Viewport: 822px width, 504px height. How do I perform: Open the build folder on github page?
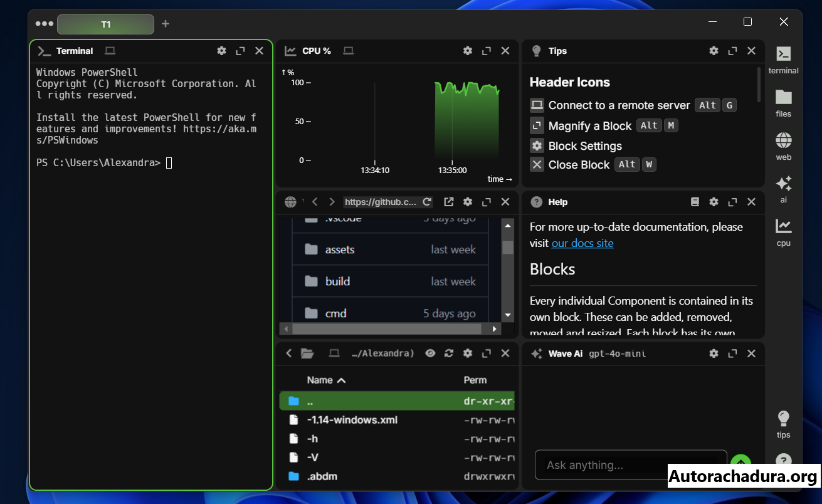(337, 281)
